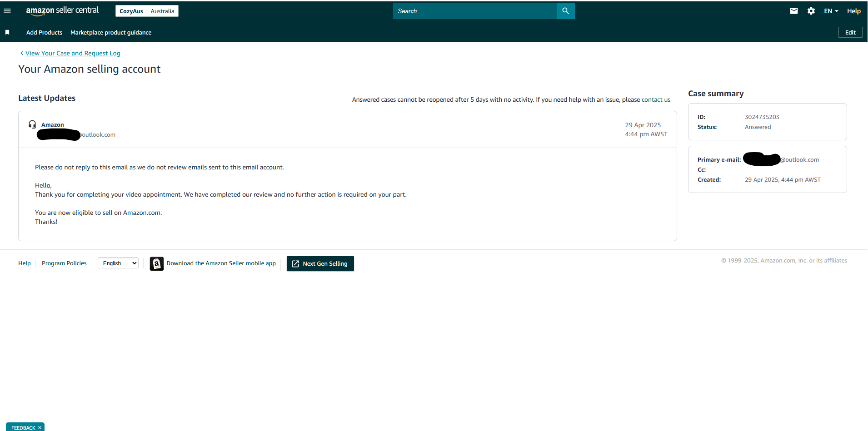The height and width of the screenshot is (431, 868).
Task: Open Marketplace product guidance
Action: [111, 32]
